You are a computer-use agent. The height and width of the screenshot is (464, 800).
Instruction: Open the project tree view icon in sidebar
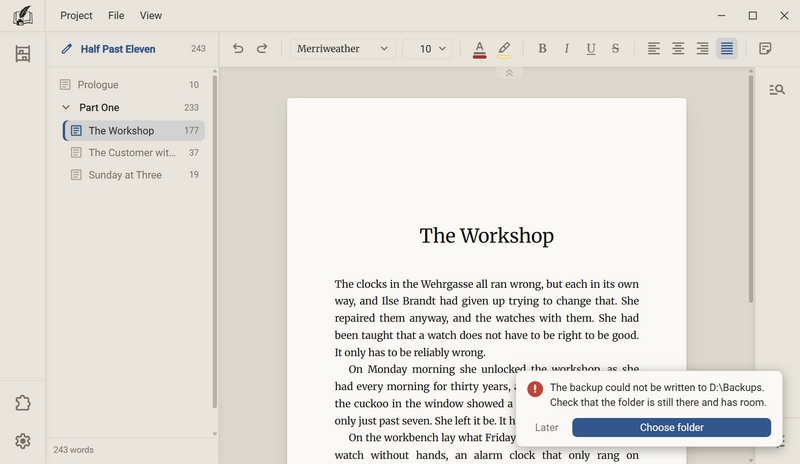tap(22, 54)
